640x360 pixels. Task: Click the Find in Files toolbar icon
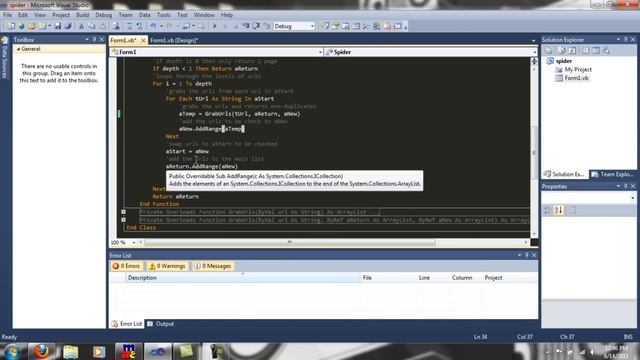116,26
